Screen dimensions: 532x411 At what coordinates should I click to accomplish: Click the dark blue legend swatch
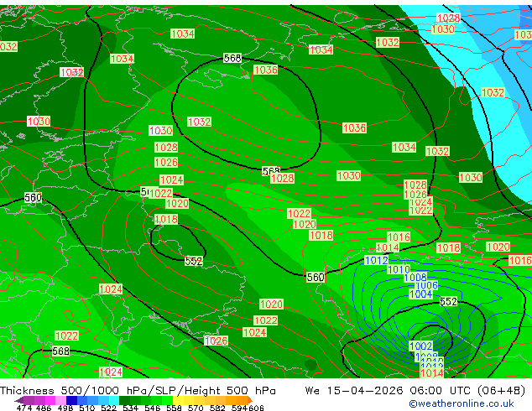tap(71, 400)
